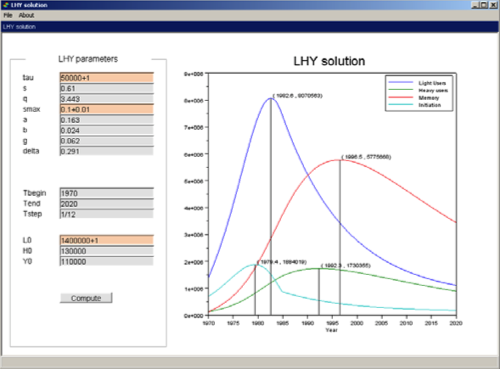Click the 1970 tick on the year axis
Screen dimensions: 500x369
209,323
